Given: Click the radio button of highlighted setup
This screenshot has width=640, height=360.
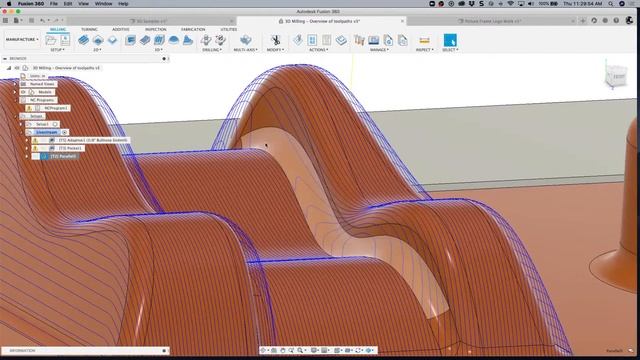Looking at the screenshot, I should [x=64, y=132].
